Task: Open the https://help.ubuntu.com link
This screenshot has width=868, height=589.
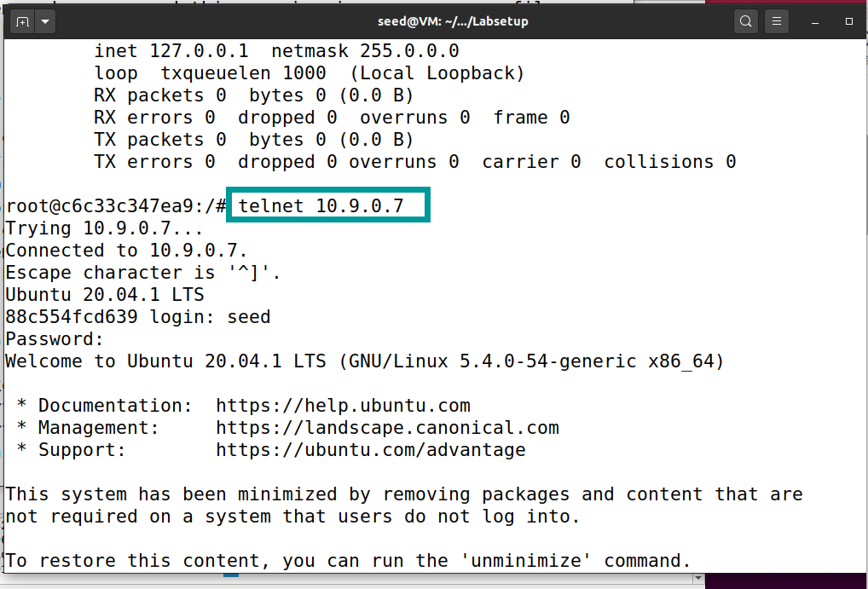Action: [x=344, y=405]
